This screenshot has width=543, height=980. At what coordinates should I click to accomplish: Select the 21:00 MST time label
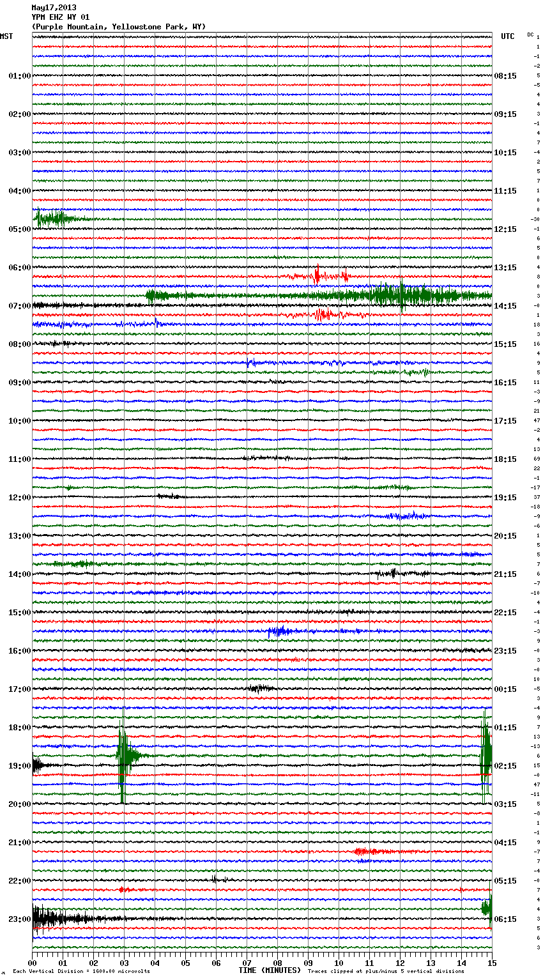pos(20,843)
